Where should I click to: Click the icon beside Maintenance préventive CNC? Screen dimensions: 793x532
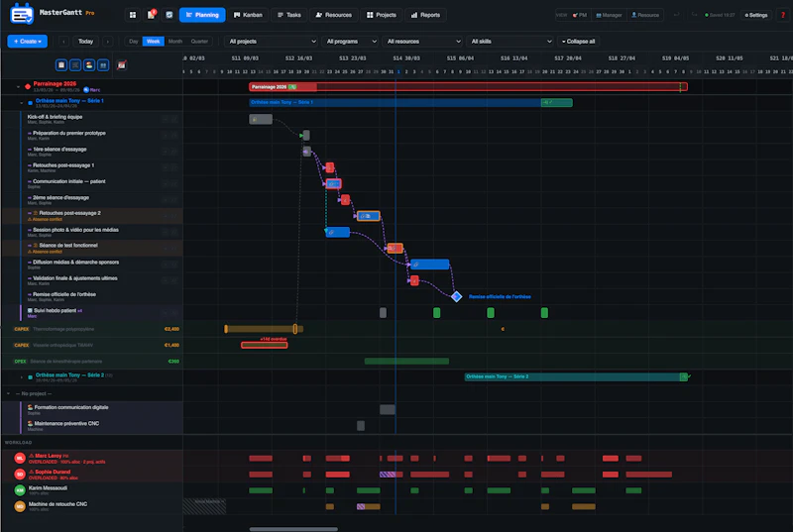click(31, 423)
